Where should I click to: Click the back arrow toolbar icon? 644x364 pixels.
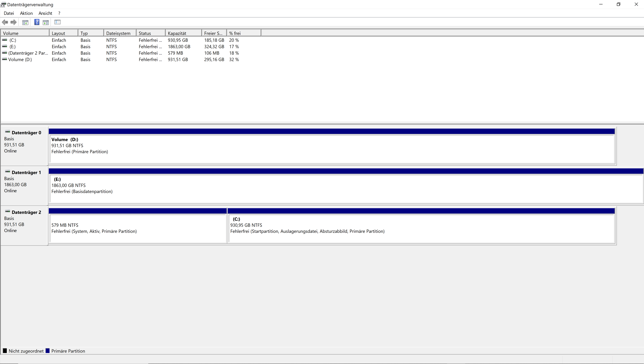coord(5,22)
